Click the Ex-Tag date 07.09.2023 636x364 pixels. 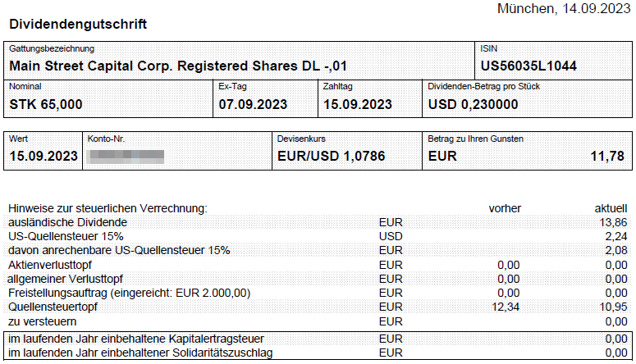pyautogui.click(x=254, y=105)
